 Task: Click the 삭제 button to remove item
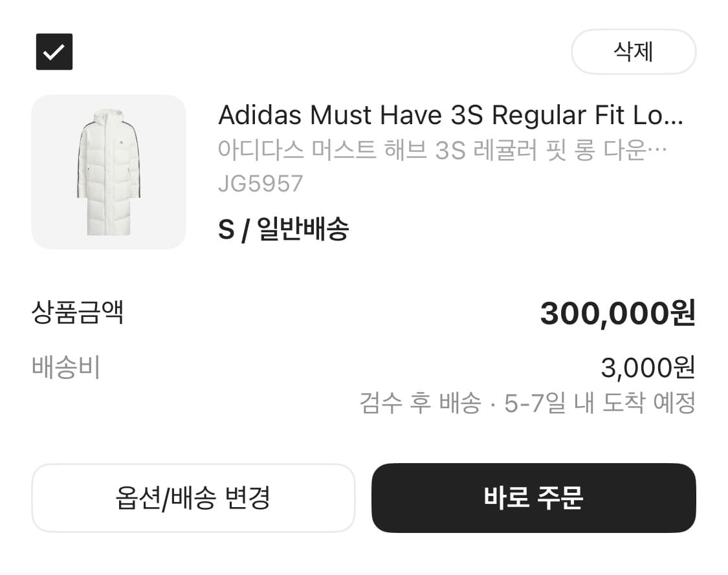pyautogui.click(x=633, y=52)
